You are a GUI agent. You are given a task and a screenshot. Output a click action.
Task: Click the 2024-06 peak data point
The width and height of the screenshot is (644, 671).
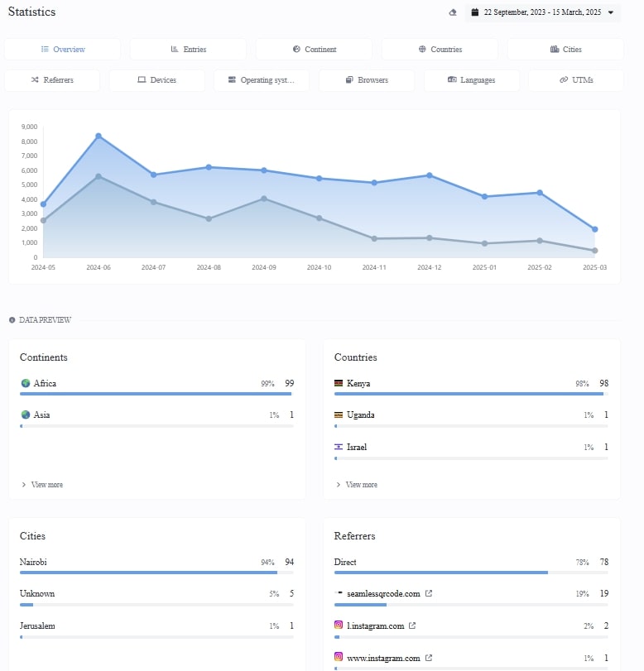(99, 136)
